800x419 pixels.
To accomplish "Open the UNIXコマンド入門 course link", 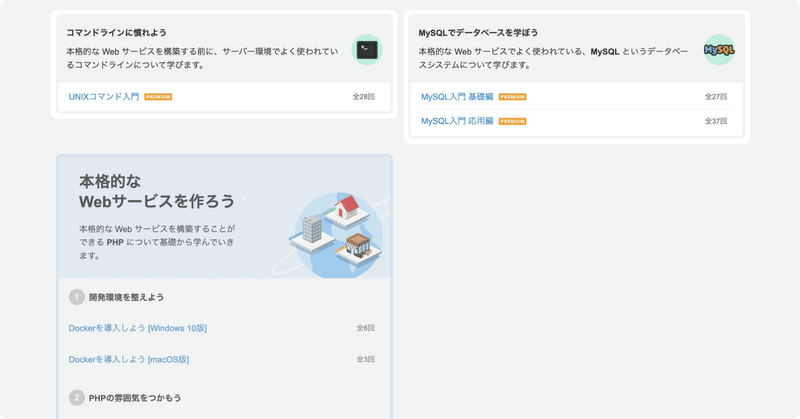I will pyautogui.click(x=104, y=96).
